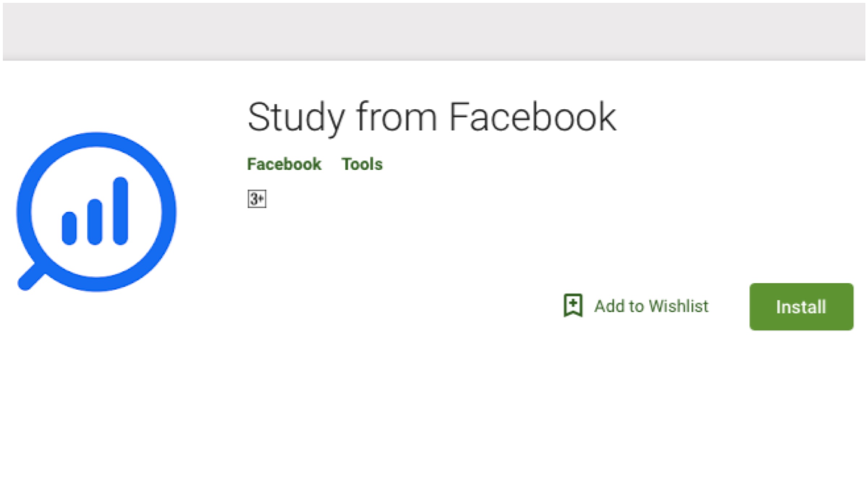Open the Tools category link

click(362, 164)
